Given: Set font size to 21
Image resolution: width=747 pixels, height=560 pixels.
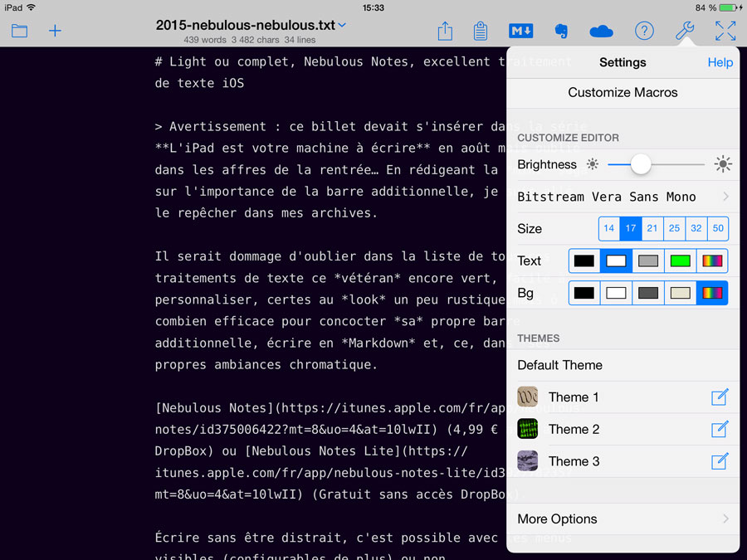Looking at the screenshot, I should [x=652, y=229].
